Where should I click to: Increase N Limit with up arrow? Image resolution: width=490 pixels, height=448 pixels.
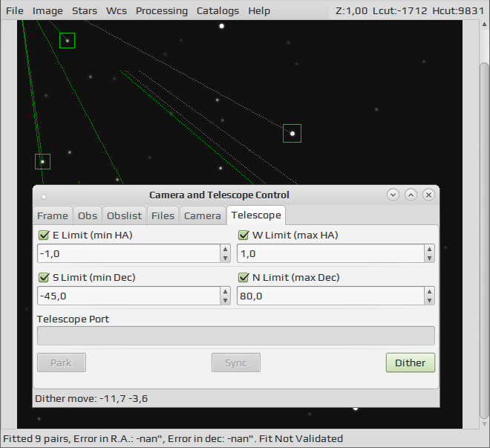coord(429,291)
